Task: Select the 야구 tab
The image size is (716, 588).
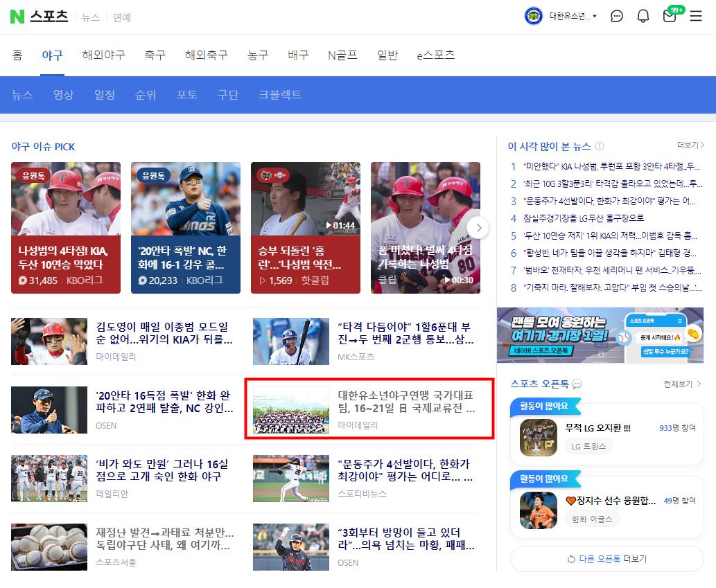Action: pyautogui.click(x=52, y=55)
